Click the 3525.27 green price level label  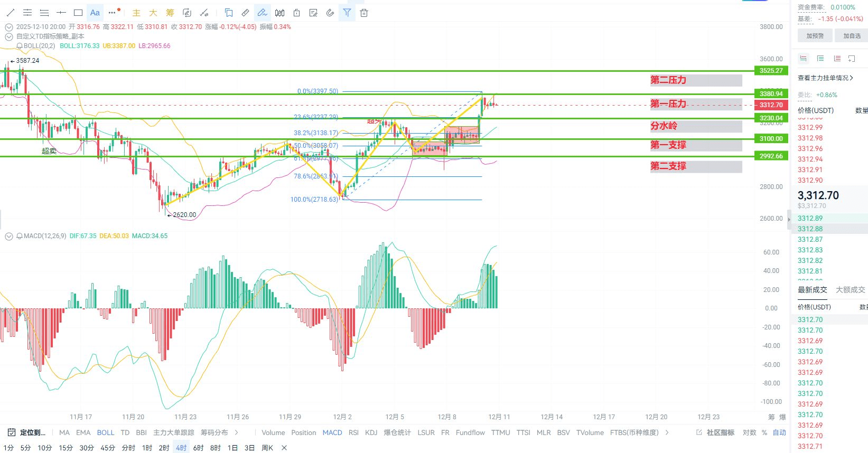pyautogui.click(x=771, y=71)
